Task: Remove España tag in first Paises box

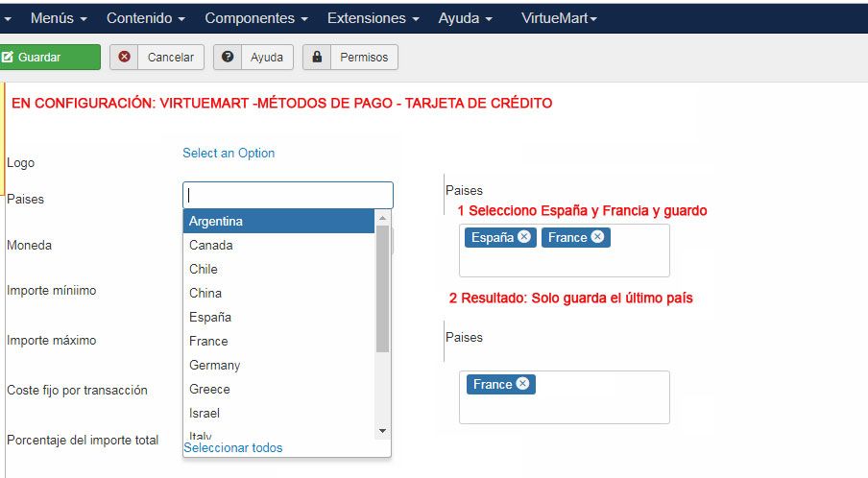Action: coord(523,237)
